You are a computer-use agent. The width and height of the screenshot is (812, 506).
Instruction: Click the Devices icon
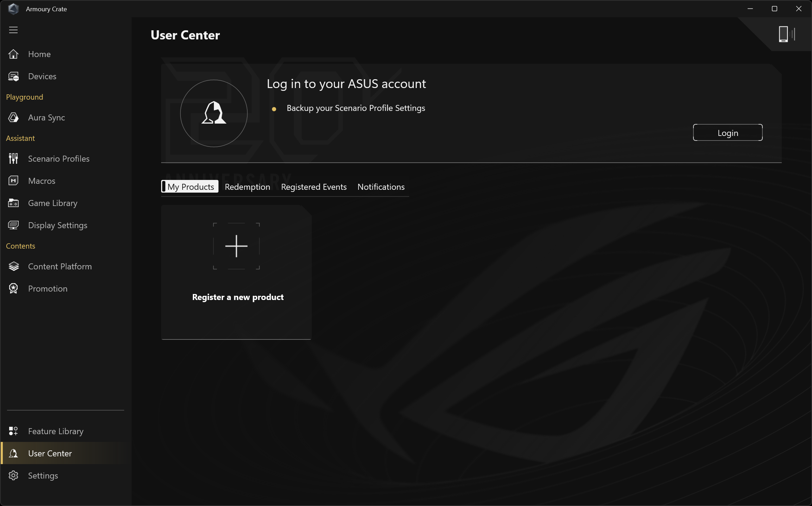click(x=13, y=76)
